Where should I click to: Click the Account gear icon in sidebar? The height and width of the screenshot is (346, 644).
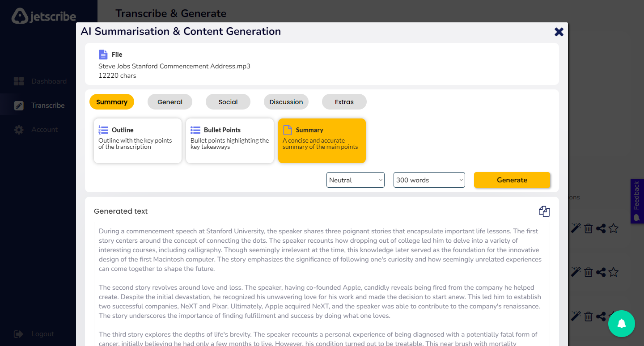19,130
